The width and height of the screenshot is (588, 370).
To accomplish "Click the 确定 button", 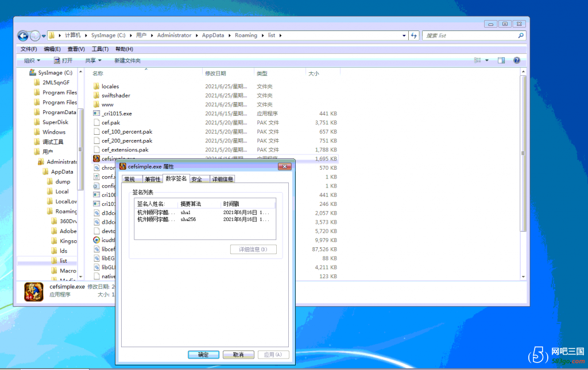I will pos(203,355).
